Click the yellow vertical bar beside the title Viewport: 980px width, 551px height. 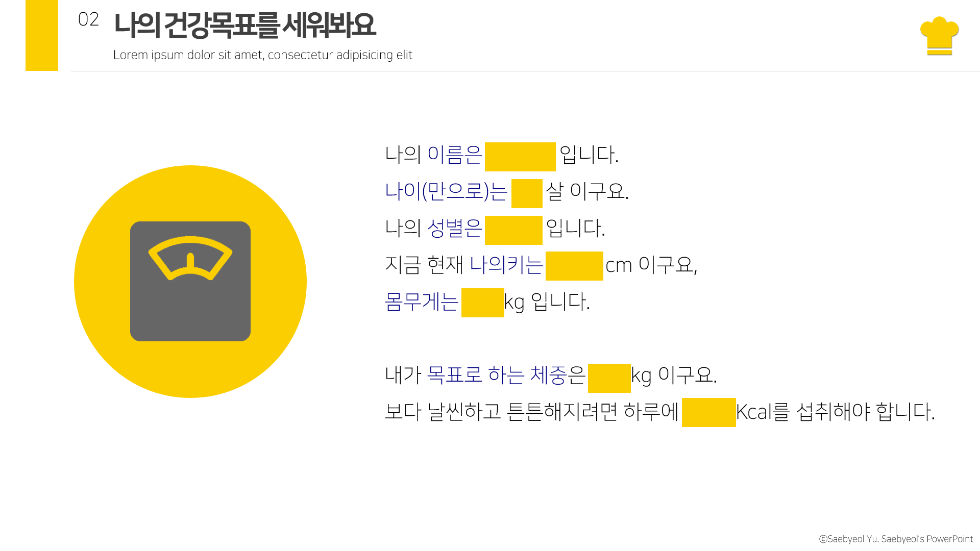click(41, 35)
